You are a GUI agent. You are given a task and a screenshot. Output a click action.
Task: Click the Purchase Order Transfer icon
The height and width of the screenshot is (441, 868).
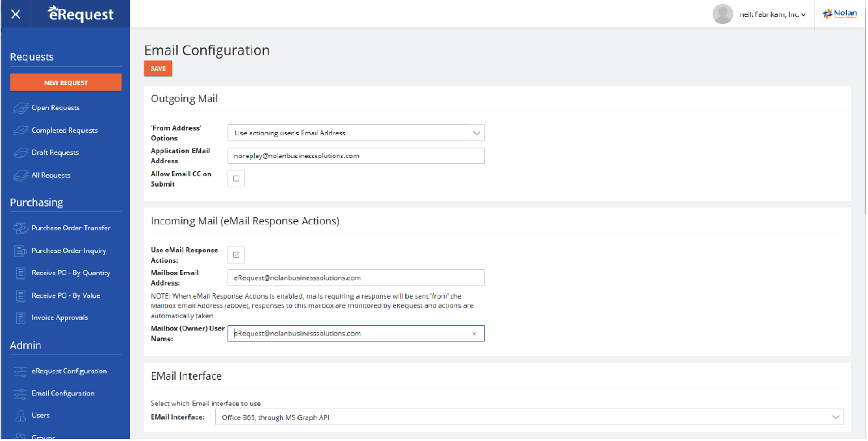point(21,228)
